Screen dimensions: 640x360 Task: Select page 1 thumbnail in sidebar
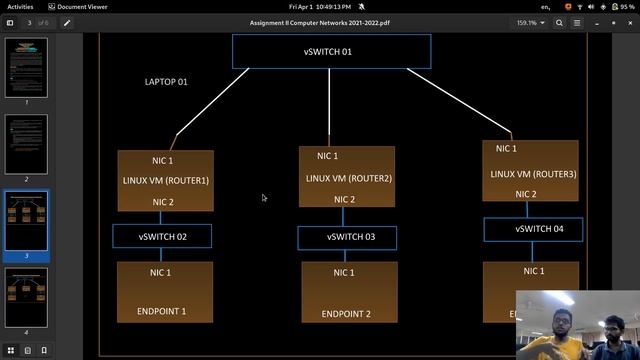(x=27, y=68)
